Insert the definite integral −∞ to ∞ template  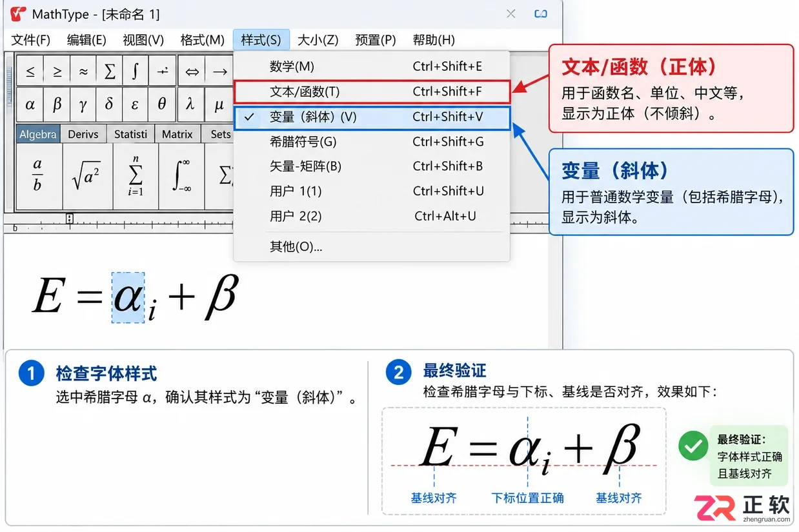tap(181, 176)
